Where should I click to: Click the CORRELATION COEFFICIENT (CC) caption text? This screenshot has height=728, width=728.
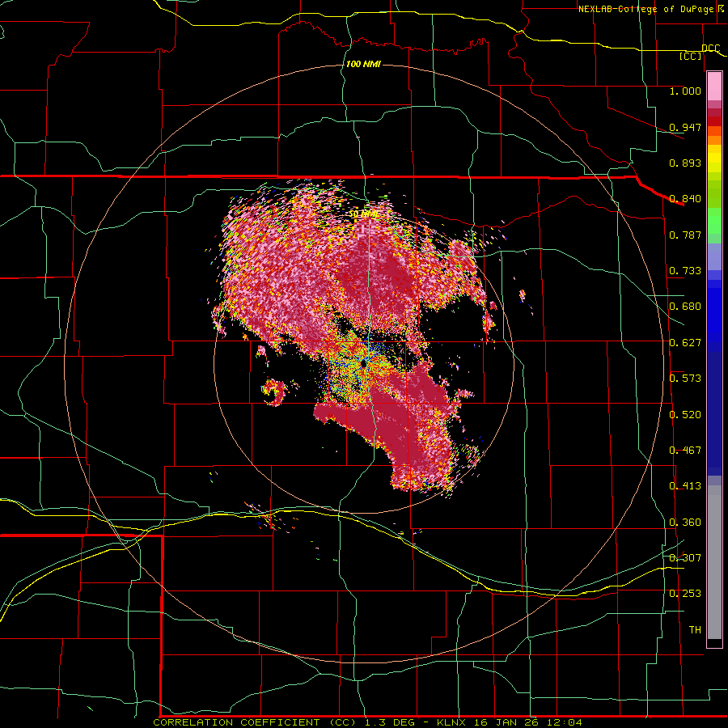(x=255, y=722)
